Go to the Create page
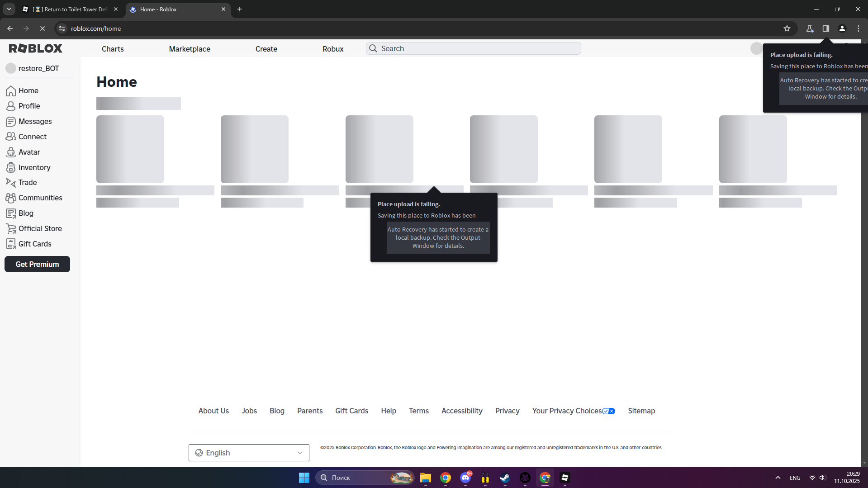 (266, 49)
